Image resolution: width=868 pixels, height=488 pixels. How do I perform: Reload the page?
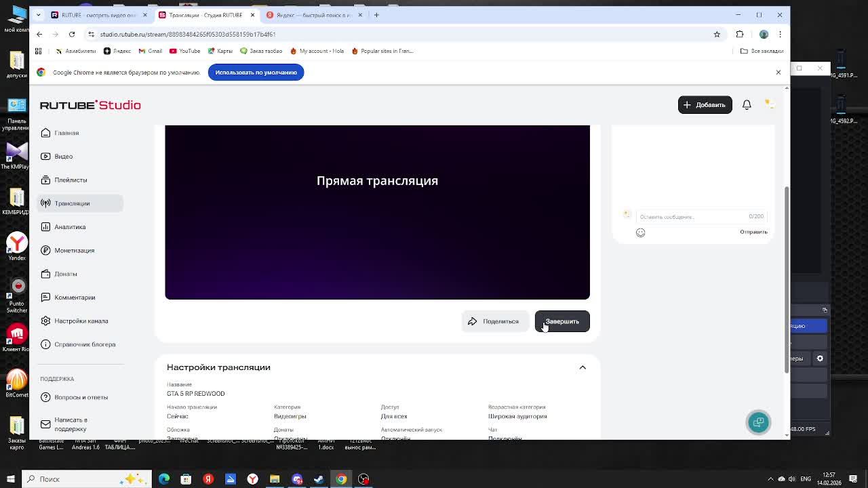(72, 34)
